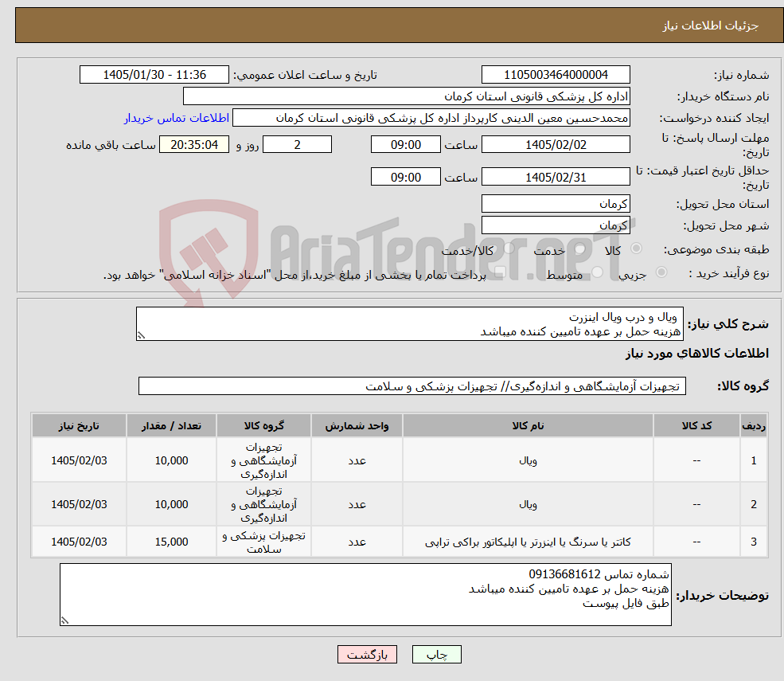Open the اطلاعات تماس خریدار link
Viewport: 784px width, 681px height.
click(x=177, y=118)
